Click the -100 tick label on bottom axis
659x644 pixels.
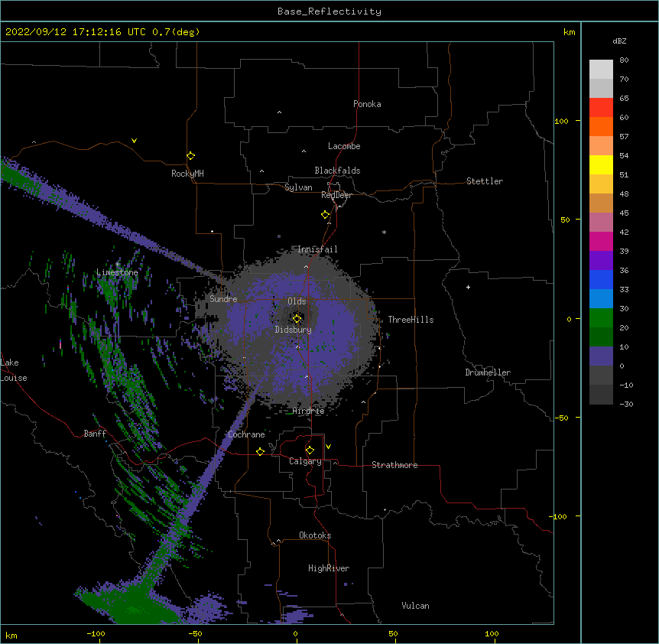[x=96, y=633]
